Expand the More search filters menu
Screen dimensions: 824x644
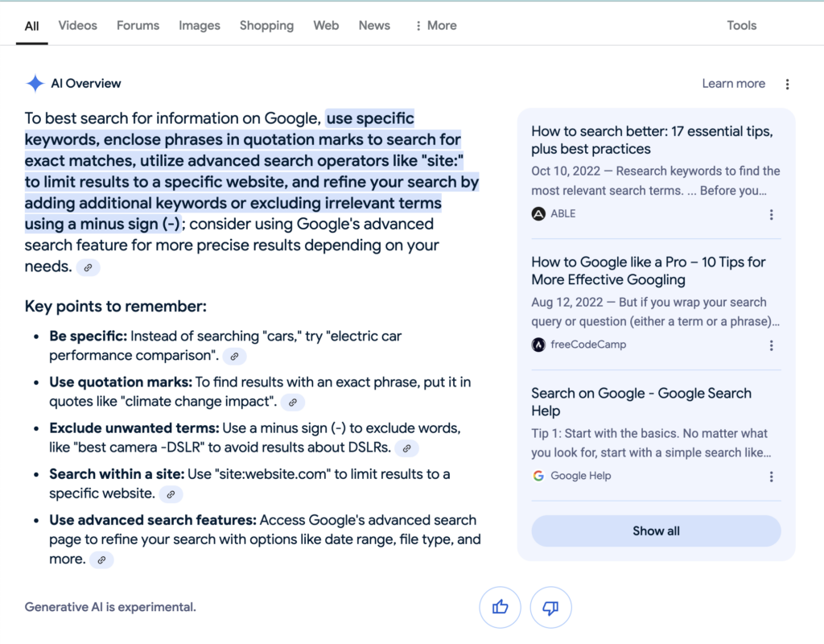[x=435, y=25]
